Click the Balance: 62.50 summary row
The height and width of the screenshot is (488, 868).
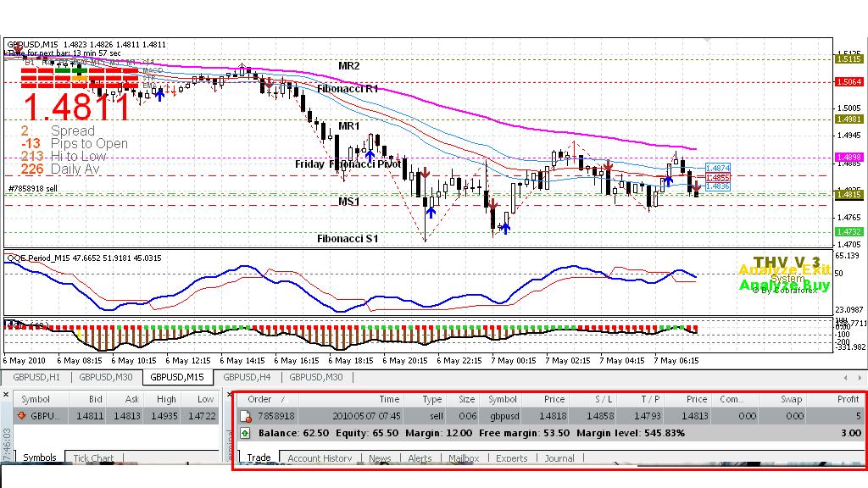click(550, 433)
